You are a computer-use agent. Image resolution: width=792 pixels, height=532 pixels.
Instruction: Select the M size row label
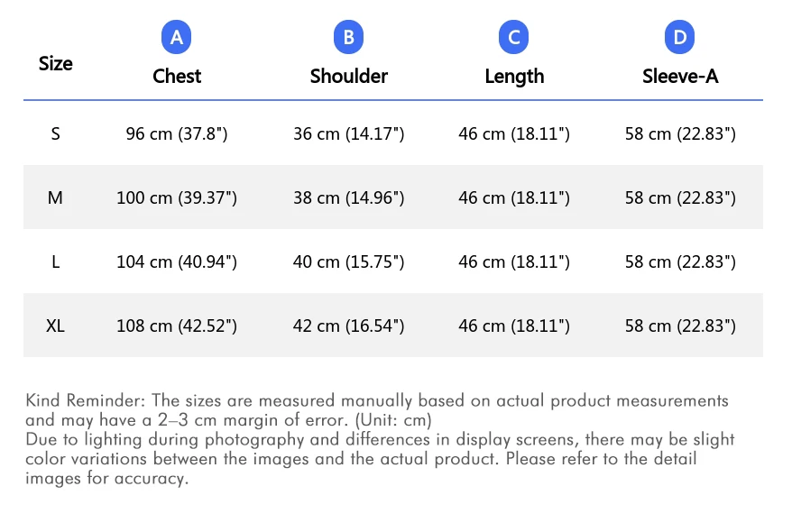point(56,197)
